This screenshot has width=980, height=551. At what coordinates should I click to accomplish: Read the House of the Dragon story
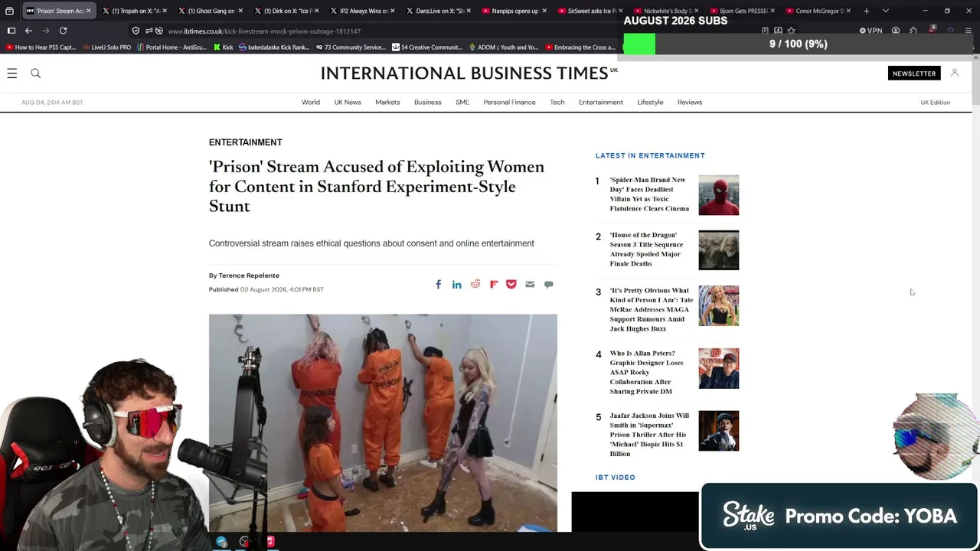pos(646,249)
